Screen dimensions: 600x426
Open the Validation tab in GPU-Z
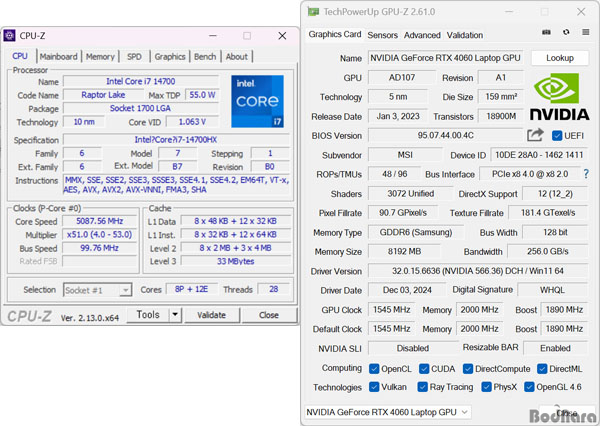465,35
